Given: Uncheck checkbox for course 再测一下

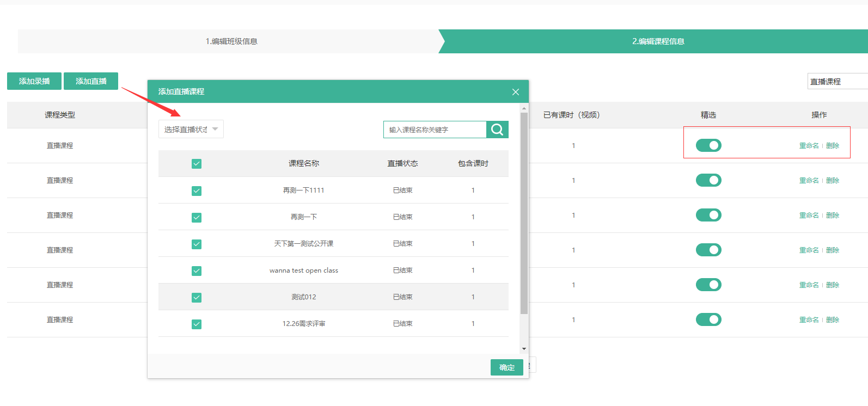Looking at the screenshot, I should pyautogui.click(x=197, y=218).
